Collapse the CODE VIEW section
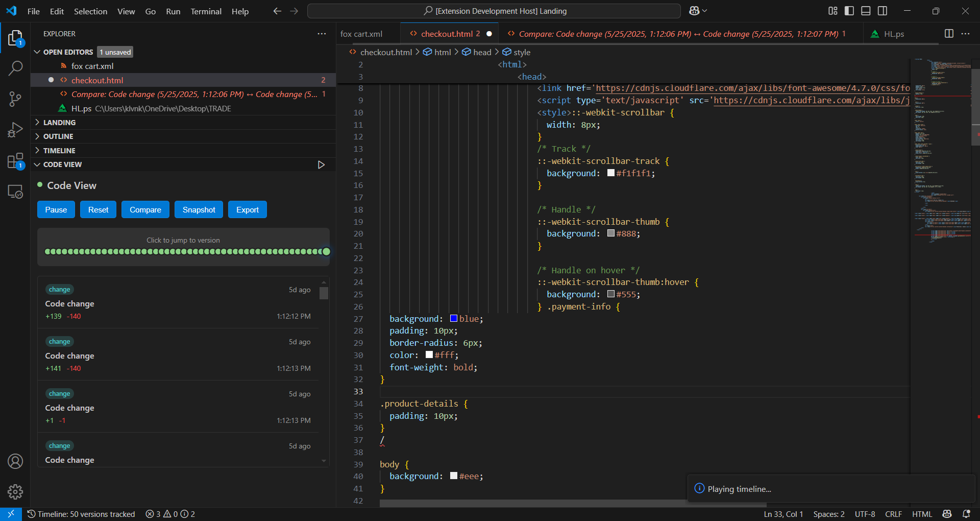 click(37, 164)
